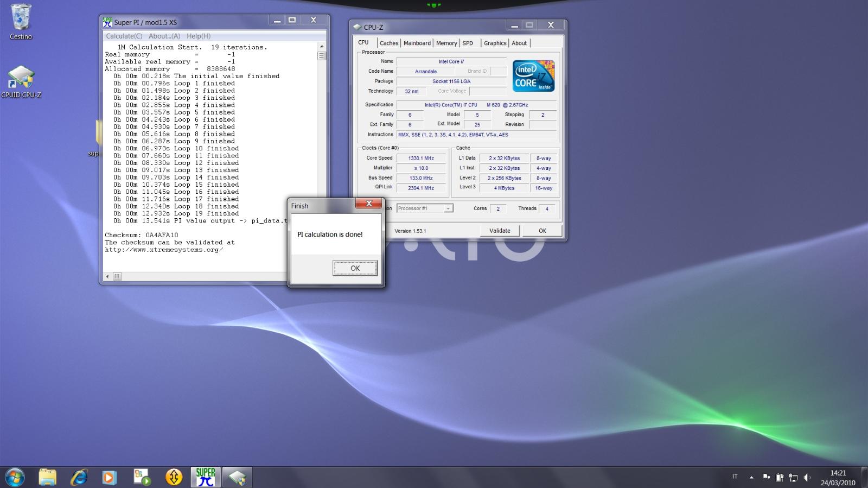Click the xtremesystems.org URL text
The height and width of the screenshot is (488, 868).
click(164, 250)
